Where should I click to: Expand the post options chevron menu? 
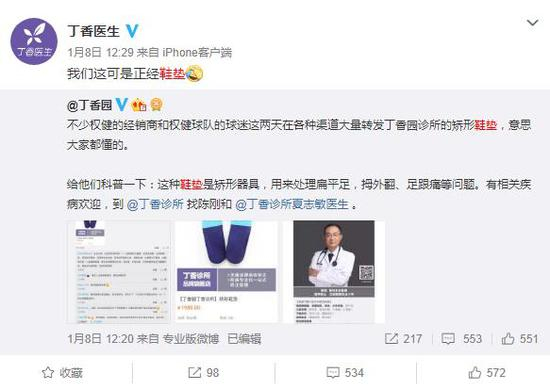(532, 23)
